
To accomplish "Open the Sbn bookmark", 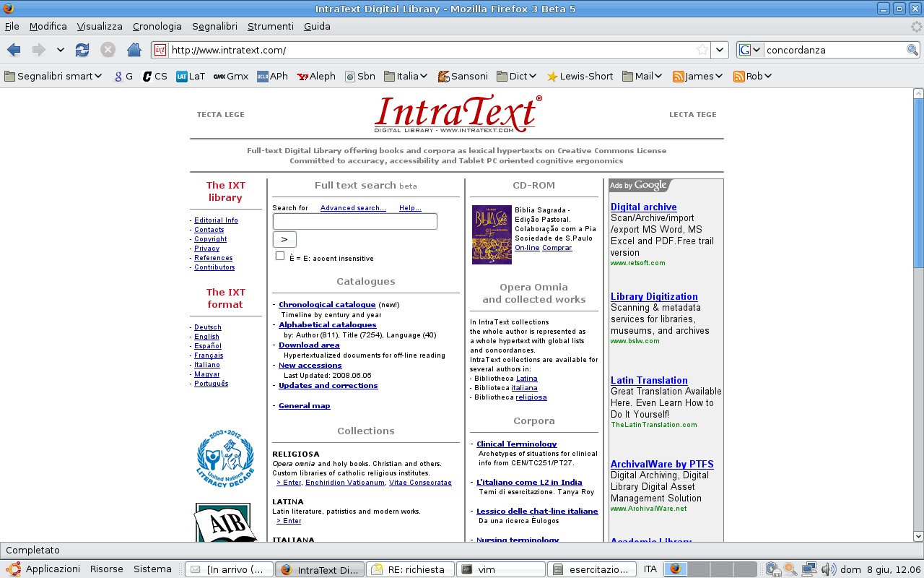I will coord(360,76).
